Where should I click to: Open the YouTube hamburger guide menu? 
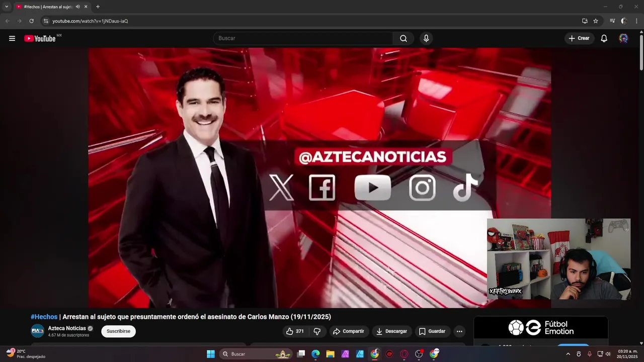[12, 38]
